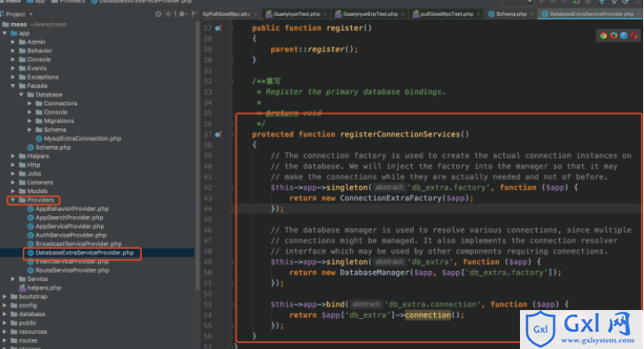The height and width of the screenshot is (349, 644).
Task: Select the database folder in project root
Action: pos(32,314)
